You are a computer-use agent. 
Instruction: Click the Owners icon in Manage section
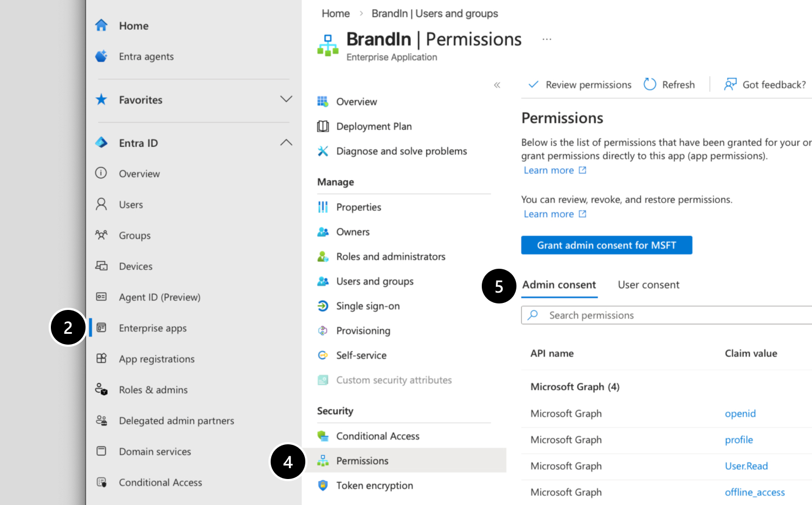point(323,232)
